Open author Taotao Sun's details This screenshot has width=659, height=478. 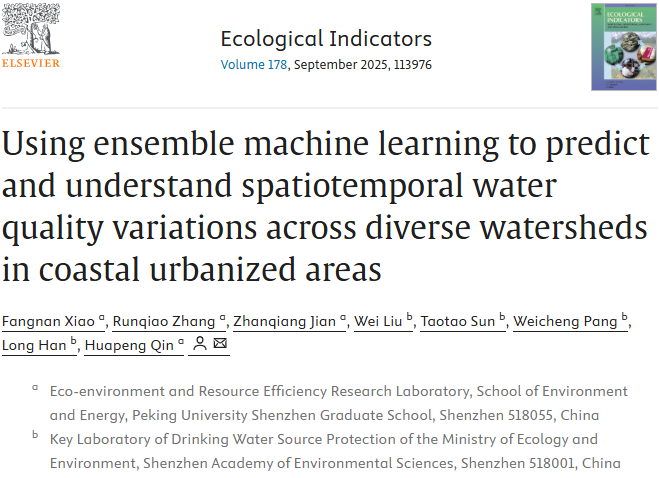[x=459, y=321]
